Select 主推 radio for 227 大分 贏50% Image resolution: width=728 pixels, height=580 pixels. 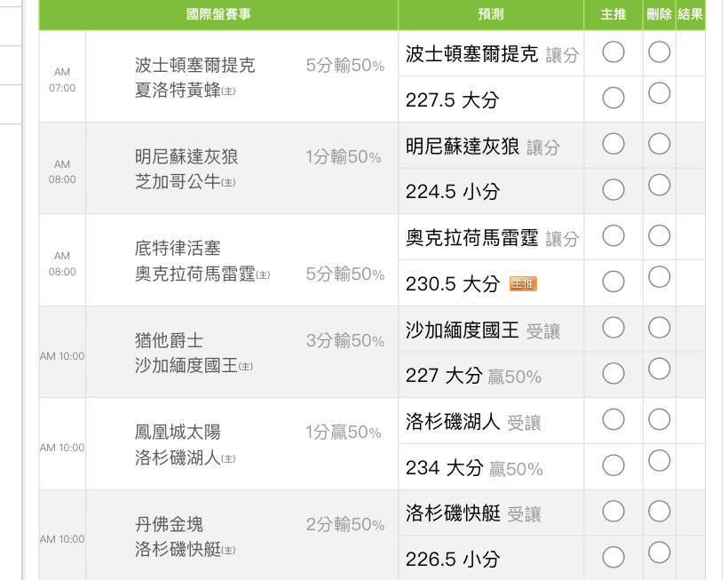click(613, 373)
